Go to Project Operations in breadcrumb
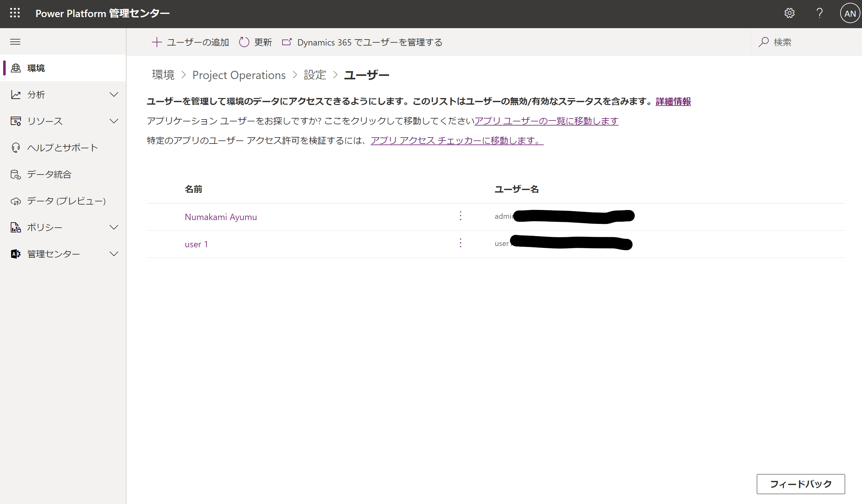 pos(239,75)
